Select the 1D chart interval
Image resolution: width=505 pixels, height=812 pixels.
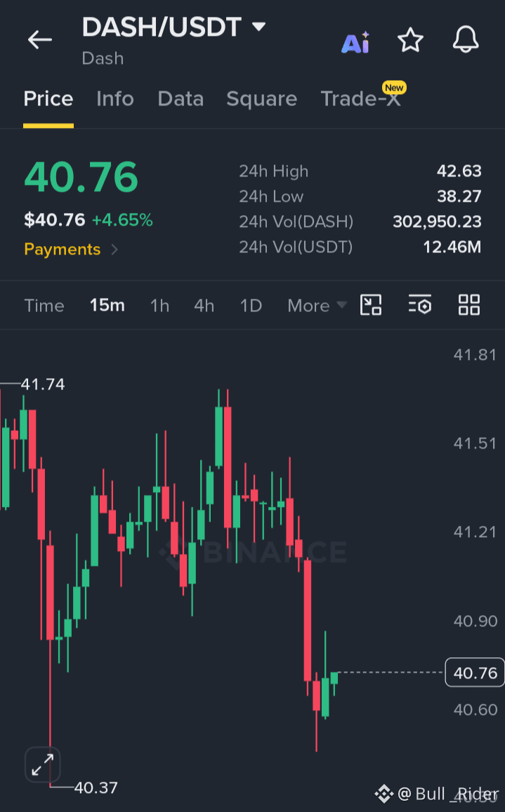pos(251,306)
